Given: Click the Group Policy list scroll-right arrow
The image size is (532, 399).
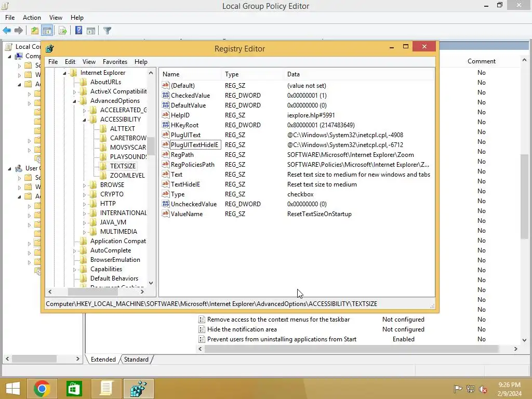Looking at the screenshot, I should point(516,349).
